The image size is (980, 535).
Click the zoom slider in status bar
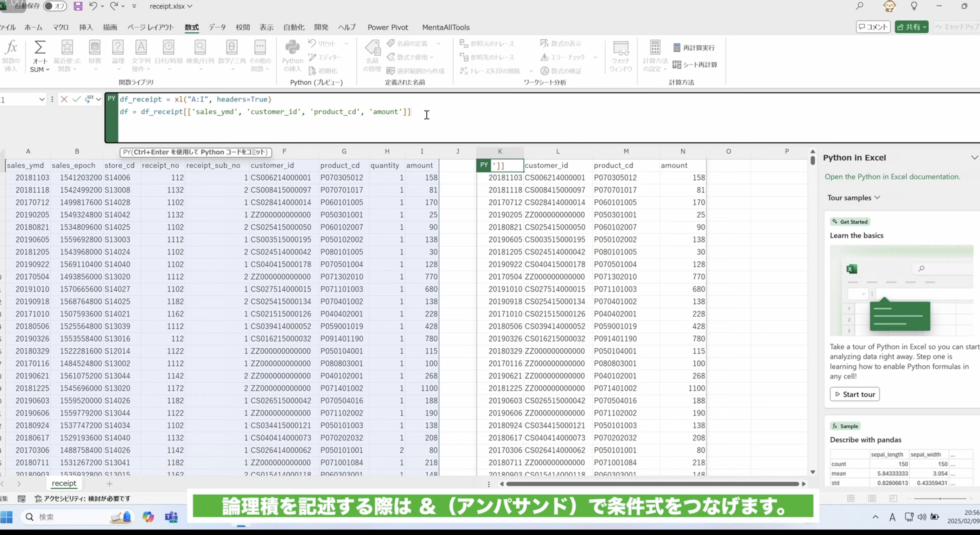coord(940,498)
